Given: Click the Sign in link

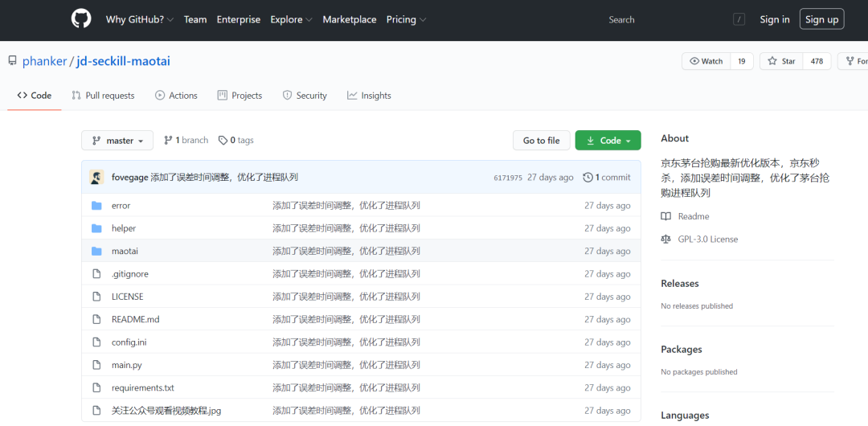Looking at the screenshot, I should pos(775,19).
